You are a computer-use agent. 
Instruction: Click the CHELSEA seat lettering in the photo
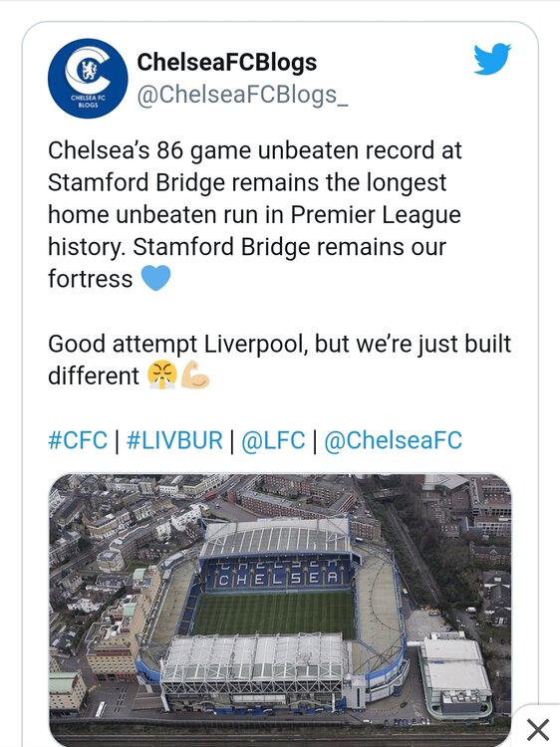pyautogui.click(x=278, y=579)
